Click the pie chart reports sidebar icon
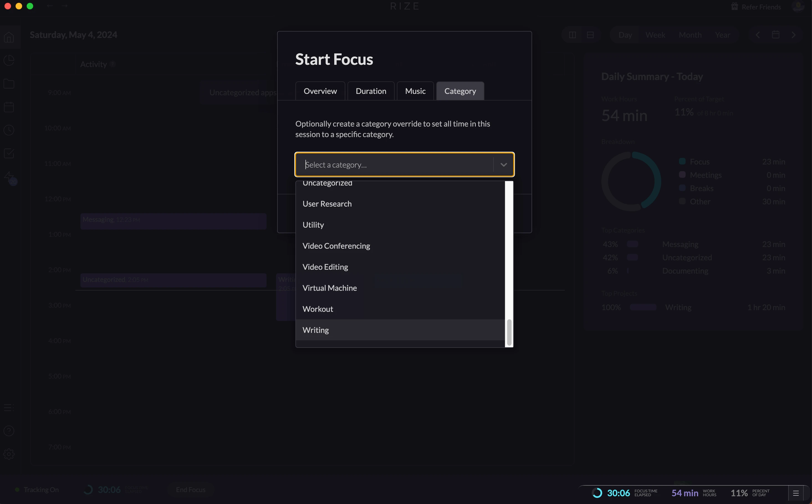 (x=9, y=60)
